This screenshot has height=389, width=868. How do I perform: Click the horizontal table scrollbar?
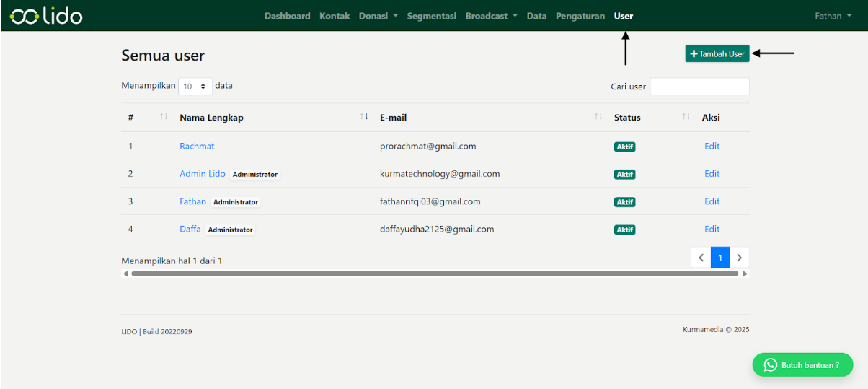(x=434, y=274)
